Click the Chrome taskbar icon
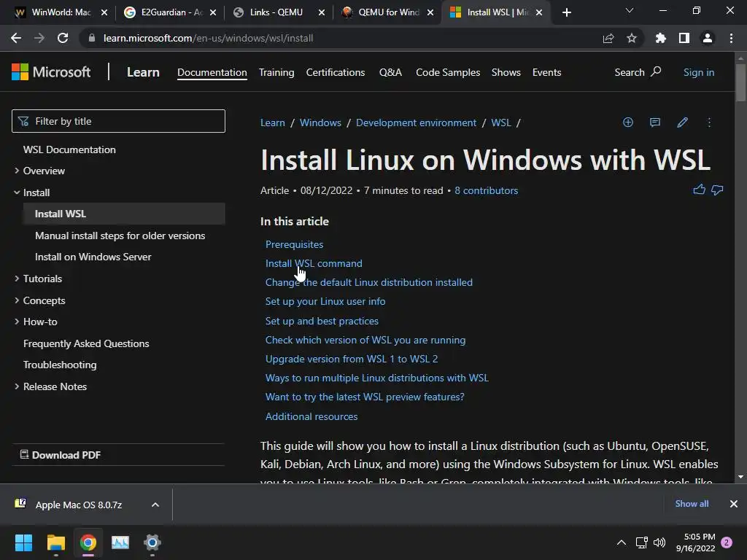Viewport: 747px width, 560px height. (88, 542)
